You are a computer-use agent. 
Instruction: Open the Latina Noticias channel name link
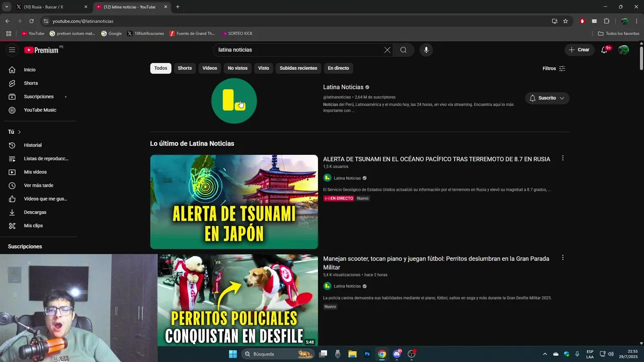343,87
